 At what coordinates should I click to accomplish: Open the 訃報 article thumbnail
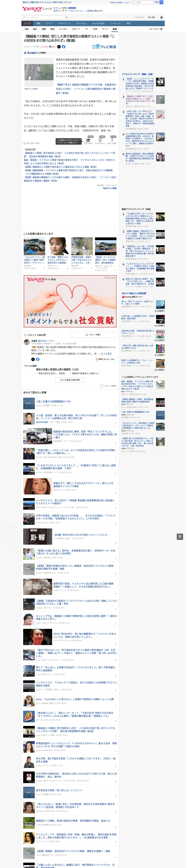(38, 537)
